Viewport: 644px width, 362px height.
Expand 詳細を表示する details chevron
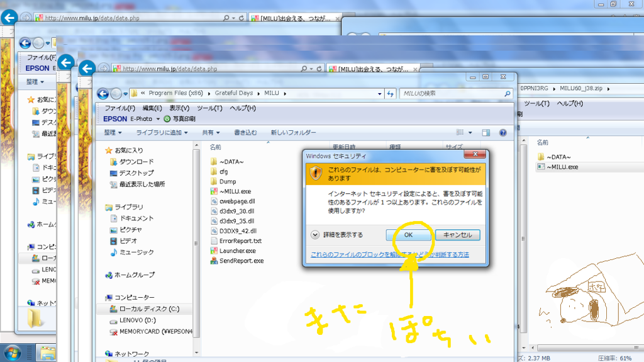point(315,235)
